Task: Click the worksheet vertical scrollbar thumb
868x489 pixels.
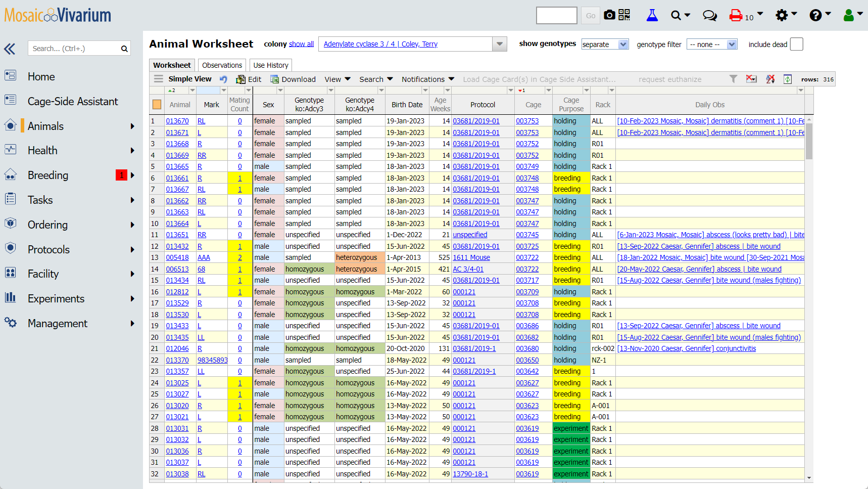Action: point(809,141)
